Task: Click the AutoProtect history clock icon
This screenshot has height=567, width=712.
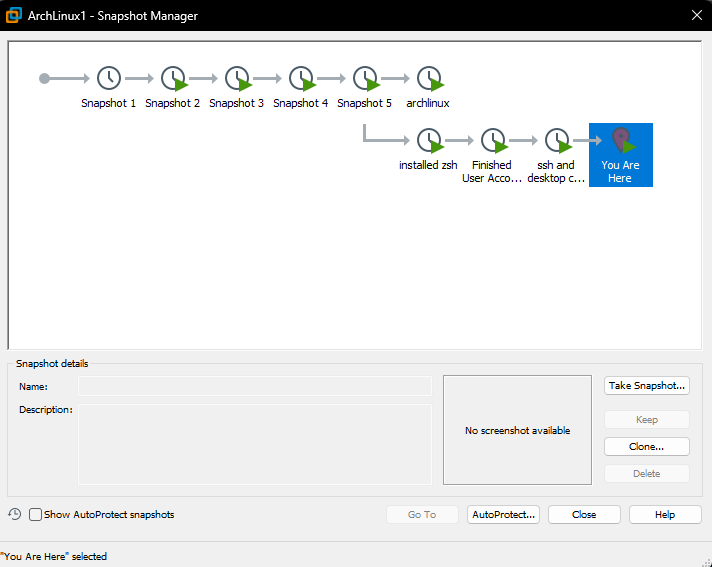Action: click(x=15, y=514)
